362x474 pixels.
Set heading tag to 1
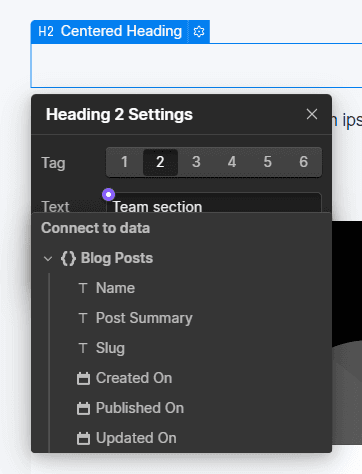pyautogui.click(x=124, y=162)
